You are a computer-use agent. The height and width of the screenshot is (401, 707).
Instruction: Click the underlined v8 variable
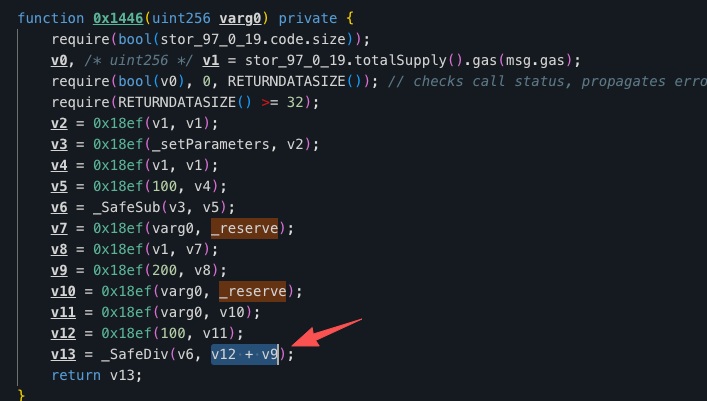(59, 249)
